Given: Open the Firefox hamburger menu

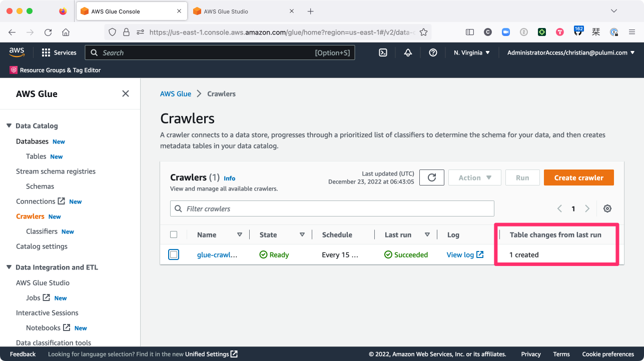Looking at the screenshot, I should tap(632, 32).
